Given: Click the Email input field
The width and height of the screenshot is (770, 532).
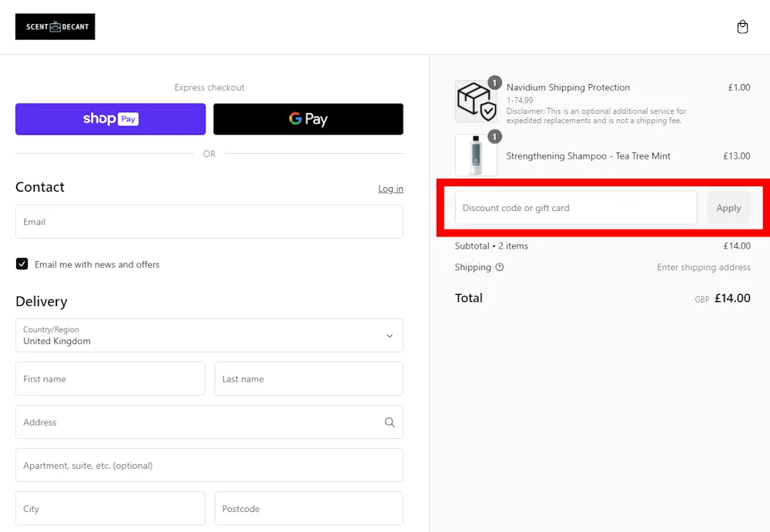Looking at the screenshot, I should coord(209,222).
